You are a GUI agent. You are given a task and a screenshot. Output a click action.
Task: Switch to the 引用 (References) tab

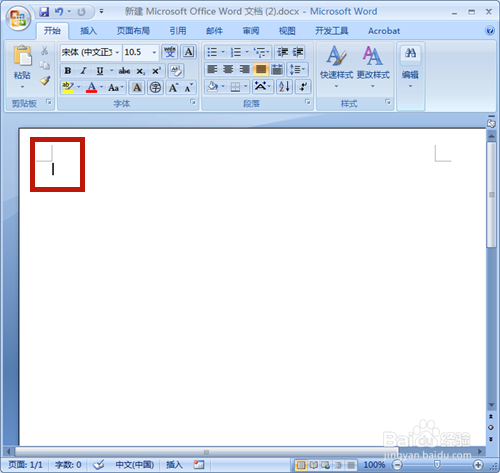click(x=178, y=31)
